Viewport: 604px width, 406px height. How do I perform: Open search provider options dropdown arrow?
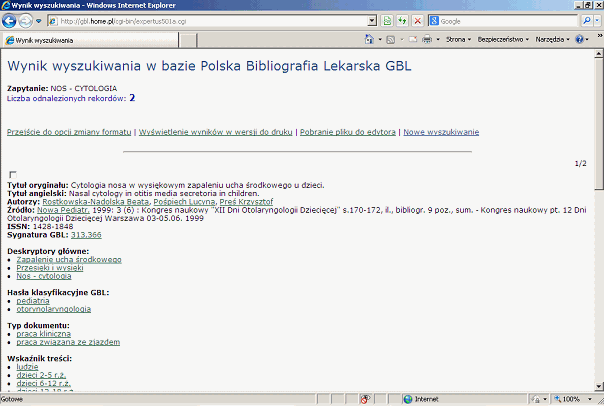(x=597, y=21)
